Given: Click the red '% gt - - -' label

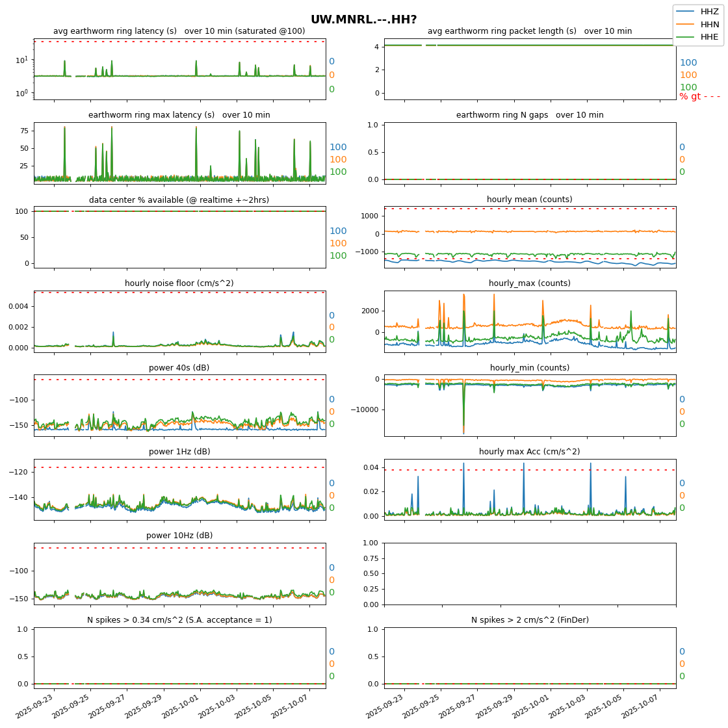Looking at the screenshot, I should coord(699,97).
